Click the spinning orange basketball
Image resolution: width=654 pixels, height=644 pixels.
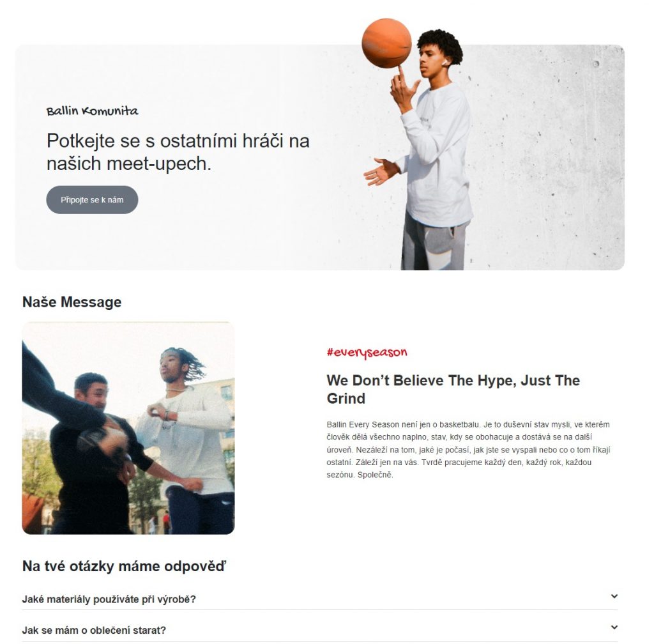[386, 43]
